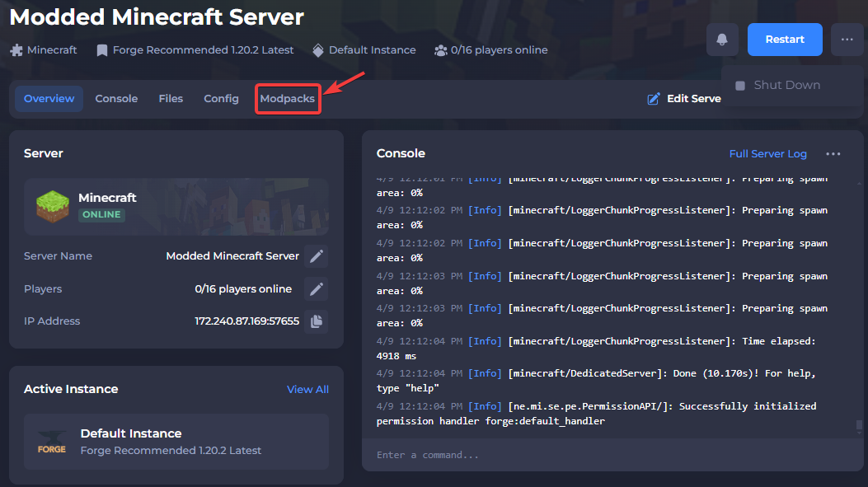Click the notification bell icon
The height and width of the screenshot is (487, 868).
(723, 40)
